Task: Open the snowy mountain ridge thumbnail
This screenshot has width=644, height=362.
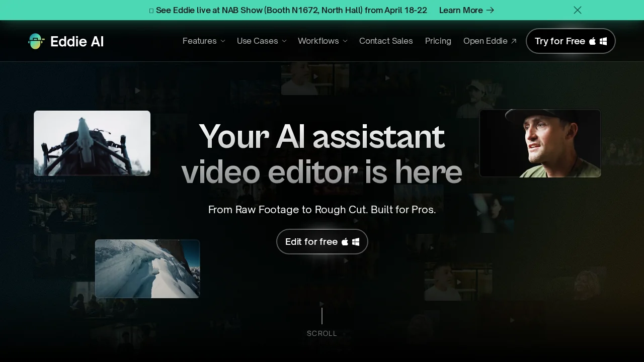Action: click(x=147, y=268)
